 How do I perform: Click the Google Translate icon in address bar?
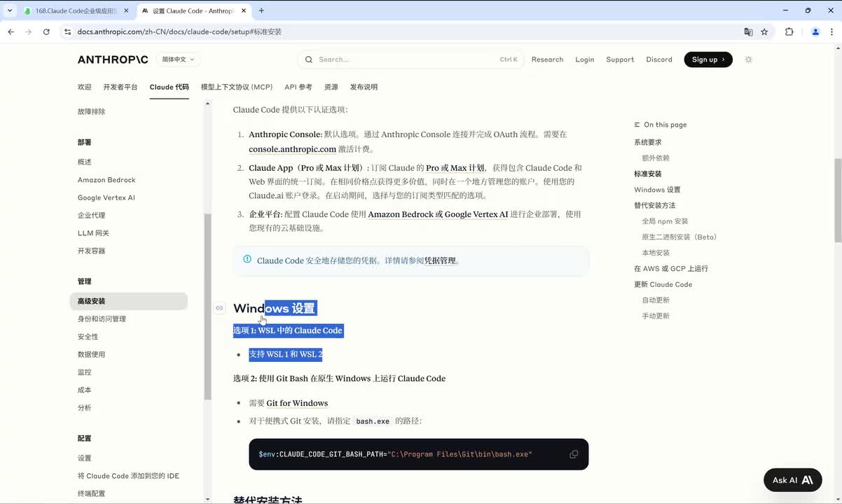click(x=748, y=31)
